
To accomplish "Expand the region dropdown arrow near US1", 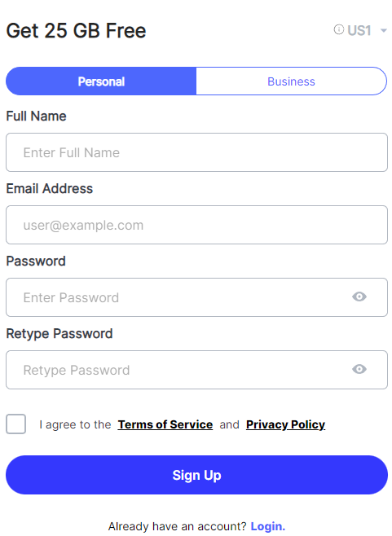I will (384, 31).
